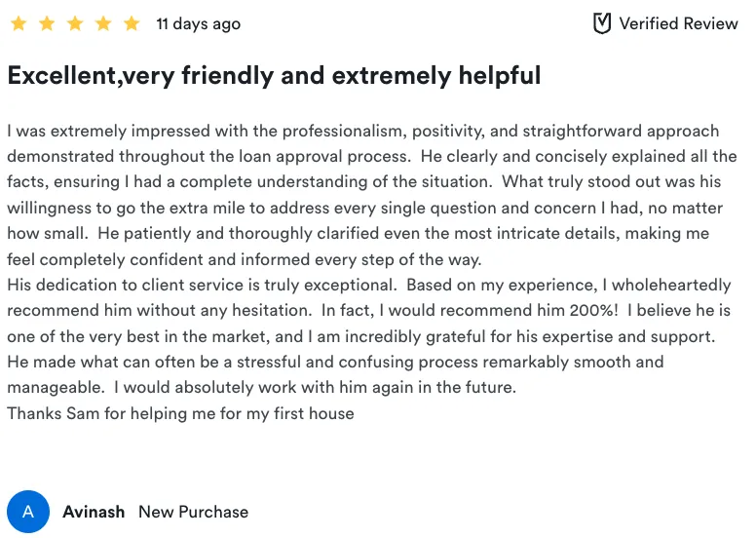Click the line starting 'His dedication to client service'

click(x=368, y=285)
